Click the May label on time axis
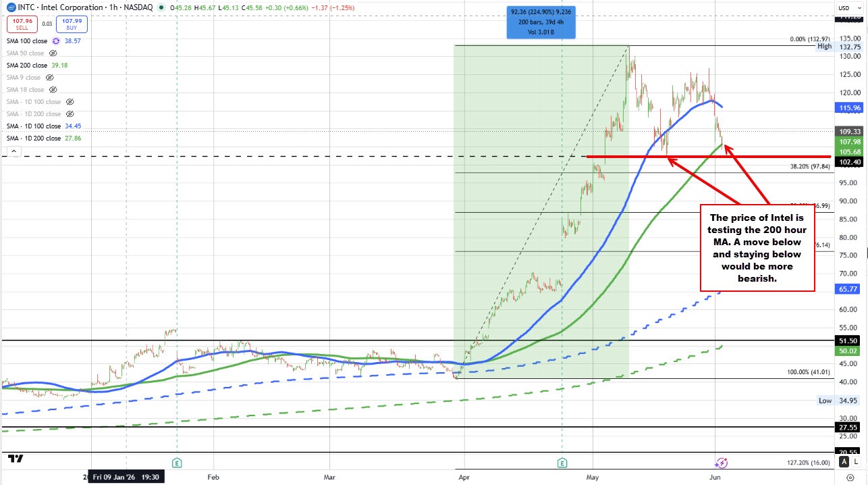Screen dimensions: 868x485 click(x=593, y=477)
